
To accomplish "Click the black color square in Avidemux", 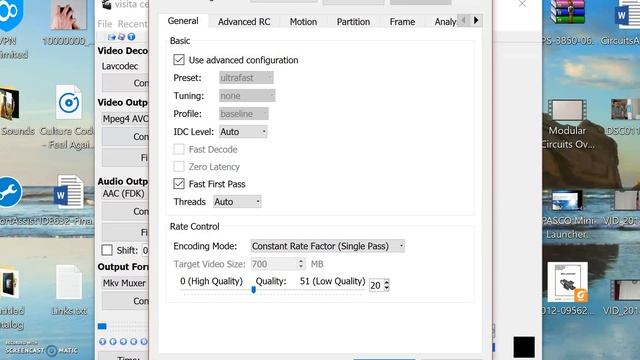I will click(x=524, y=347).
